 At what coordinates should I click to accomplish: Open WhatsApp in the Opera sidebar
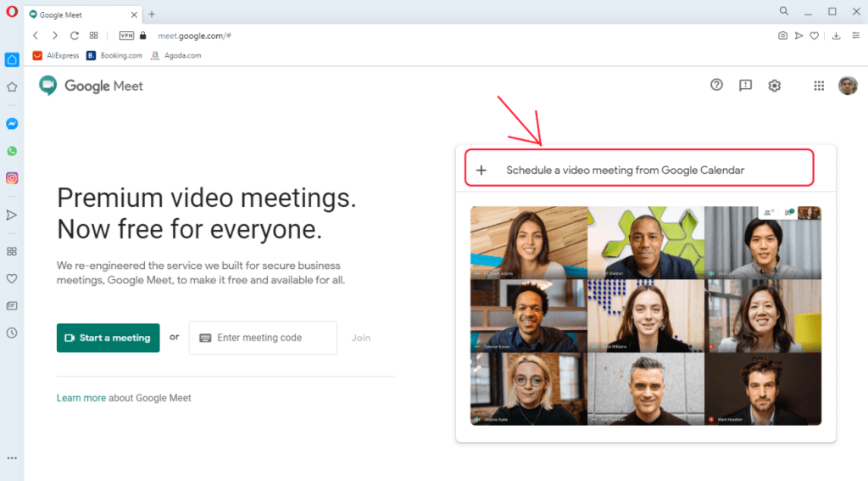click(12, 151)
